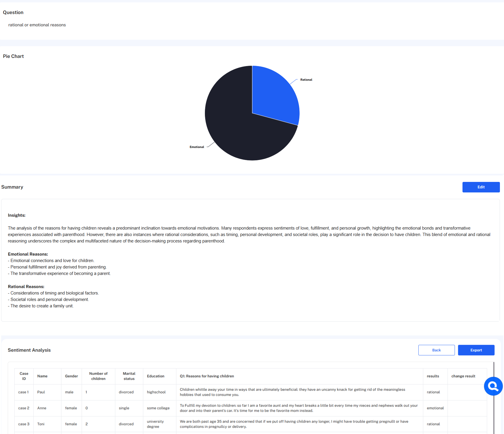The width and height of the screenshot is (504, 434).
Task: Click the Sentiment Analysis heading
Action: [x=29, y=350]
